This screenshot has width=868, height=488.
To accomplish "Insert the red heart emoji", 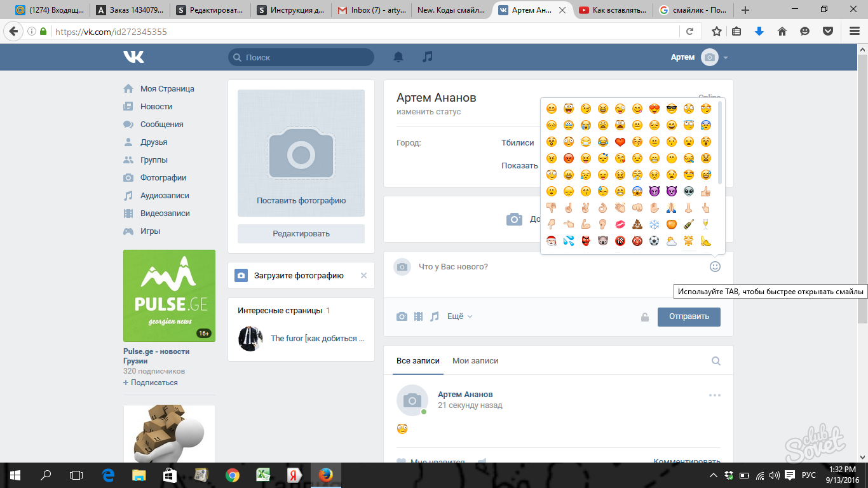I will click(x=620, y=142).
